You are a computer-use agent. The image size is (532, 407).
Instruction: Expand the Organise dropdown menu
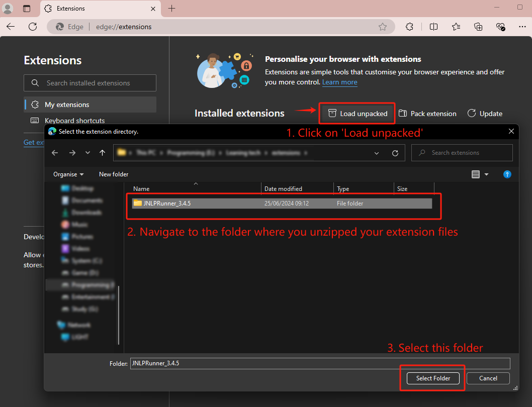click(x=68, y=174)
